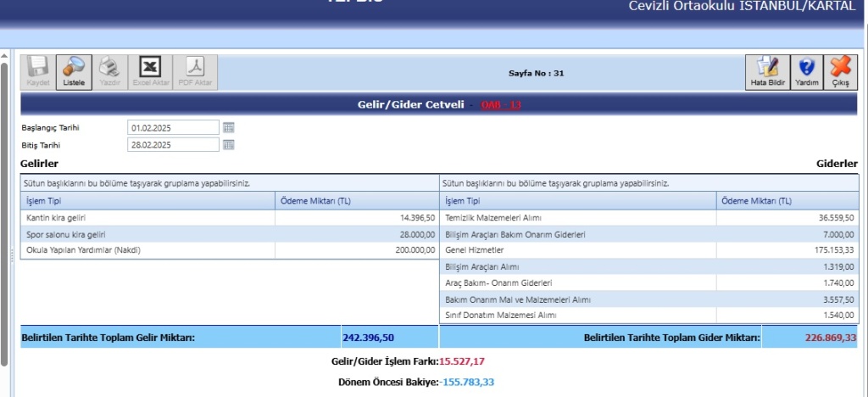Exit using the Çıkış icon
Screen dimensions: 868x397
(840, 72)
